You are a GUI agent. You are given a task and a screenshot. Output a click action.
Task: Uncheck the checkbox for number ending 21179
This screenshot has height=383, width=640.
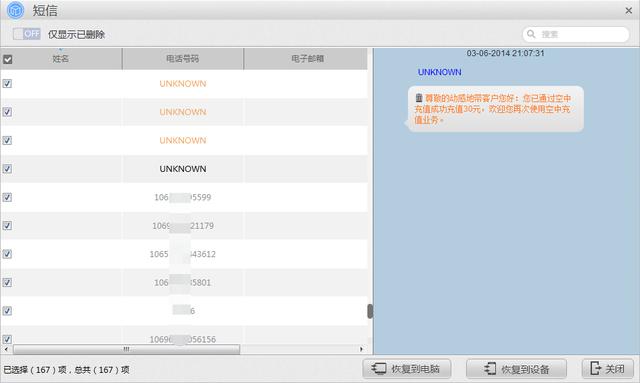point(7,225)
